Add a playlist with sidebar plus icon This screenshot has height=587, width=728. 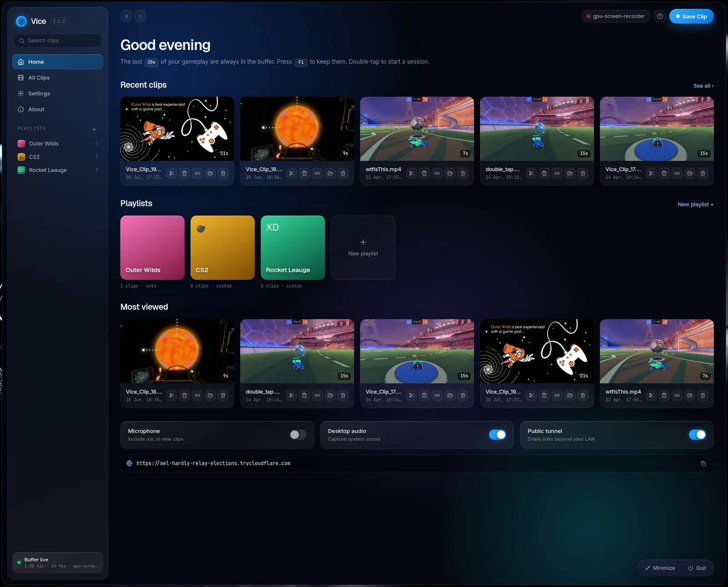(x=94, y=129)
